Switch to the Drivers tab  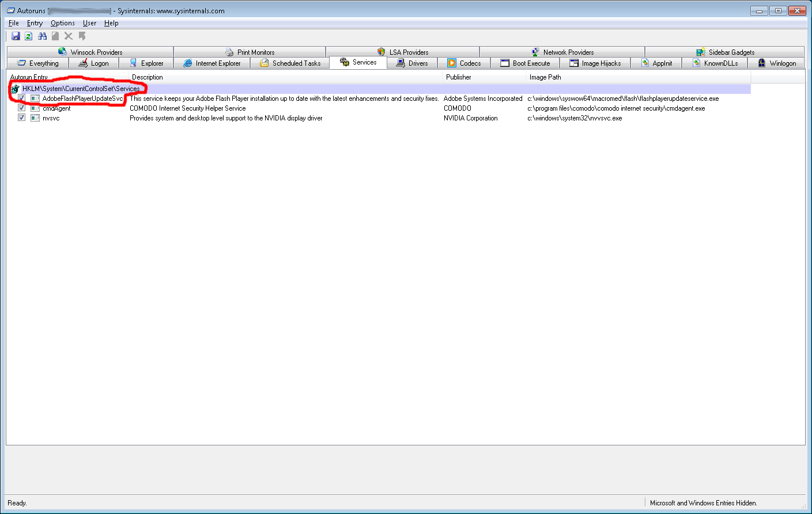412,63
